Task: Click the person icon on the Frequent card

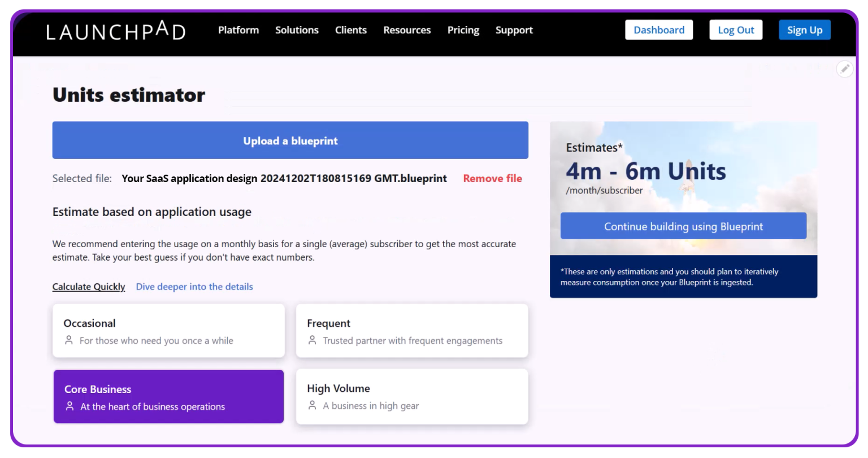Action: (x=313, y=340)
